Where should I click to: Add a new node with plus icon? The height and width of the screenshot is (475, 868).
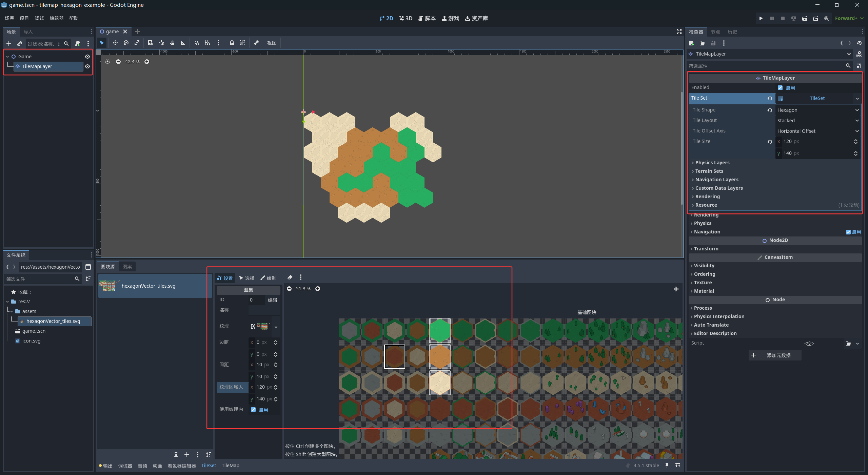[9, 44]
